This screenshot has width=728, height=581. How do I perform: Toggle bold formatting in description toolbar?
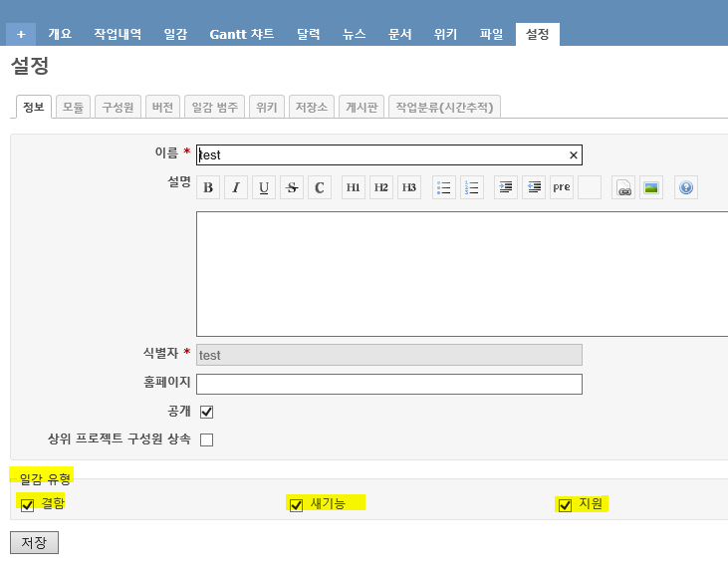click(x=208, y=187)
